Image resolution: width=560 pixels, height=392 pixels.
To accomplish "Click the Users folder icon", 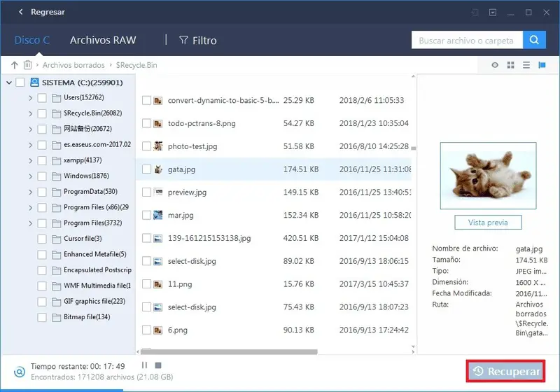I will click(x=57, y=98).
